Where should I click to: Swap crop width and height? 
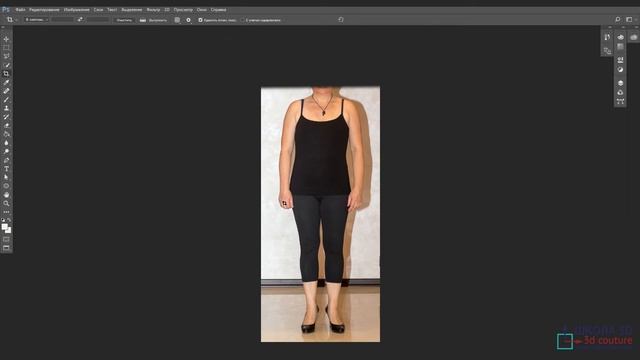pyautogui.click(x=80, y=20)
